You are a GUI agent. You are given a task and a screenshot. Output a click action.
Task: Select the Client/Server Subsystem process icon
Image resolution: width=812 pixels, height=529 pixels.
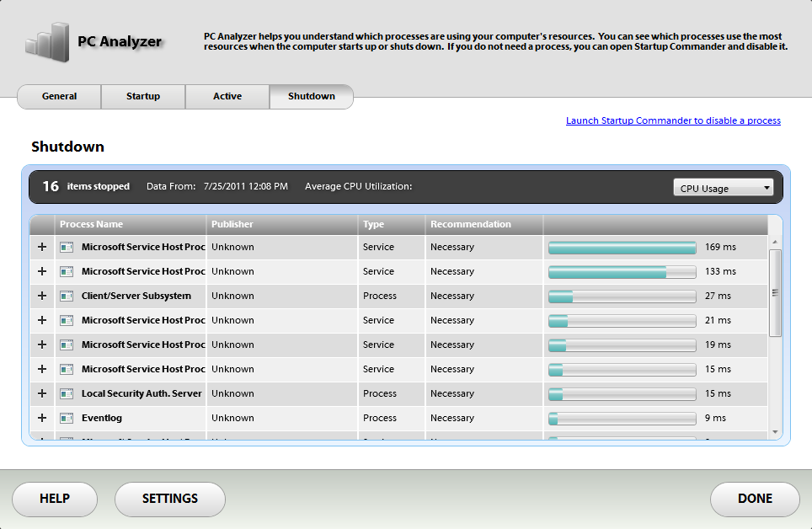pos(67,296)
